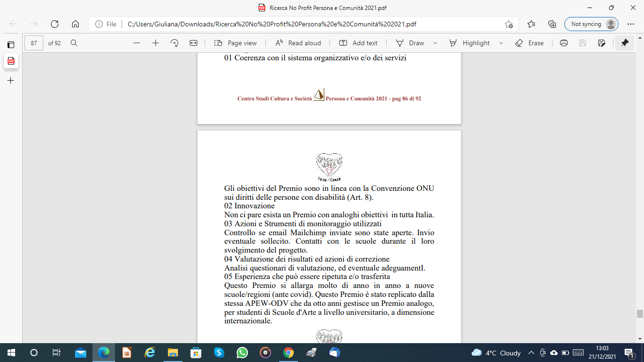Open a new tab with plus button
The height and width of the screenshot is (362, 644).
10,81
